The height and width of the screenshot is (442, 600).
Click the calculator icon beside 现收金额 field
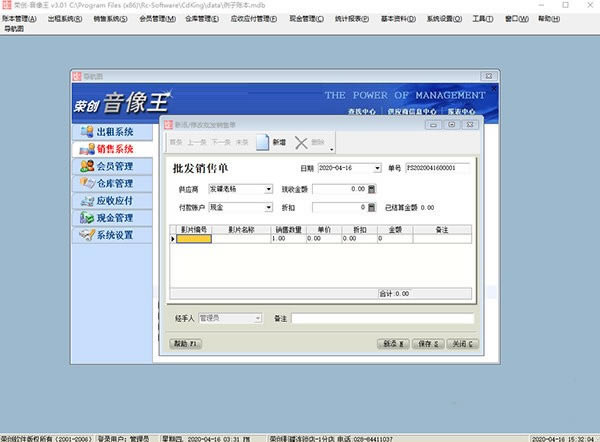click(372, 189)
